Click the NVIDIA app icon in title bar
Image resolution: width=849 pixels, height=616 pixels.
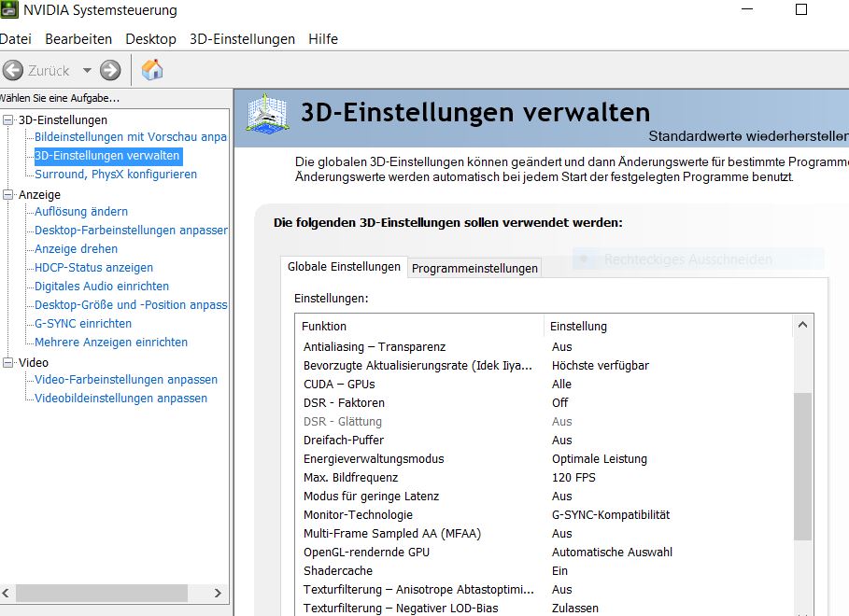8,9
